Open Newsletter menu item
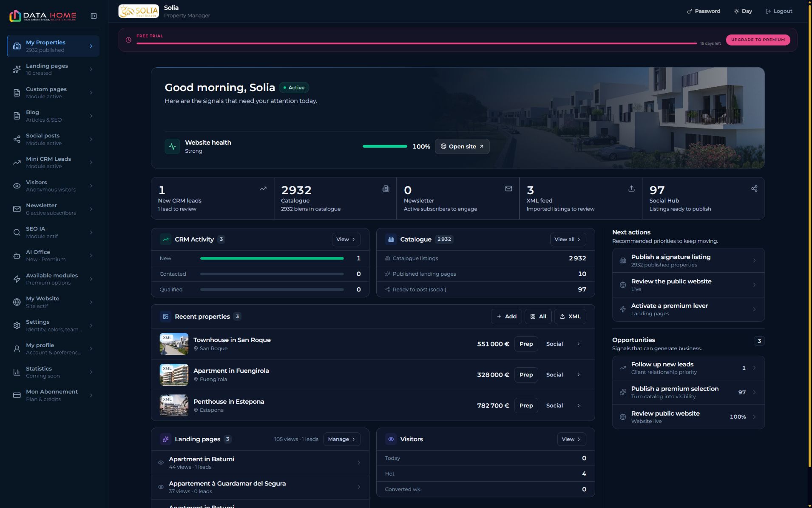This screenshot has height=508, width=812. click(53, 209)
